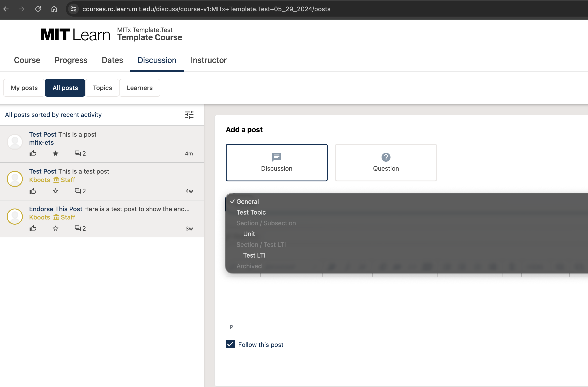Screen dimensions: 588x387
Task: Switch to the Topics tab
Action: coord(102,88)
